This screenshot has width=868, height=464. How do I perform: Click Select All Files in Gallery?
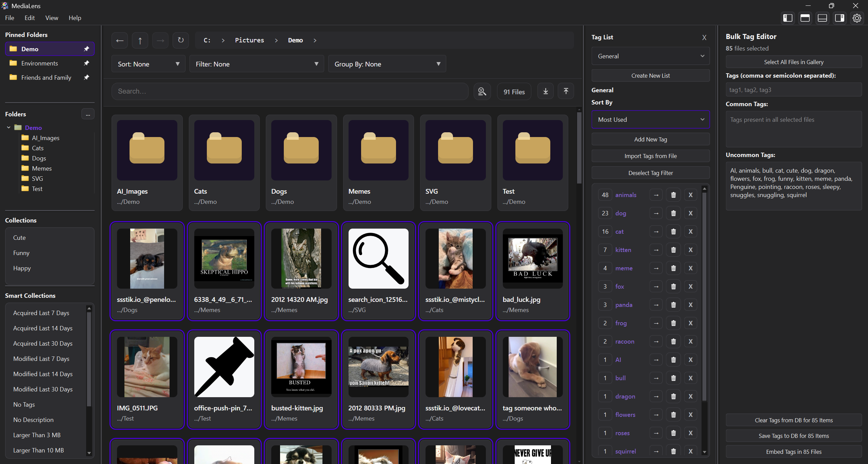[793, 62]
